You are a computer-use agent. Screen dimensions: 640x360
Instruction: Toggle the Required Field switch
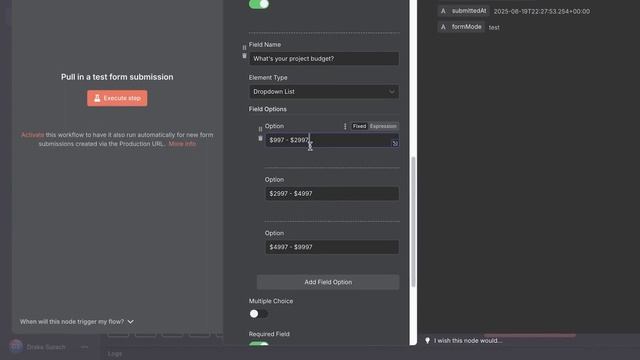coord(259,344)
